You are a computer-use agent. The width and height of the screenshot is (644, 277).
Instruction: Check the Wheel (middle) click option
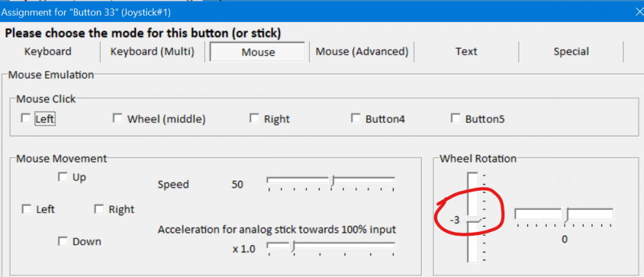118,119
